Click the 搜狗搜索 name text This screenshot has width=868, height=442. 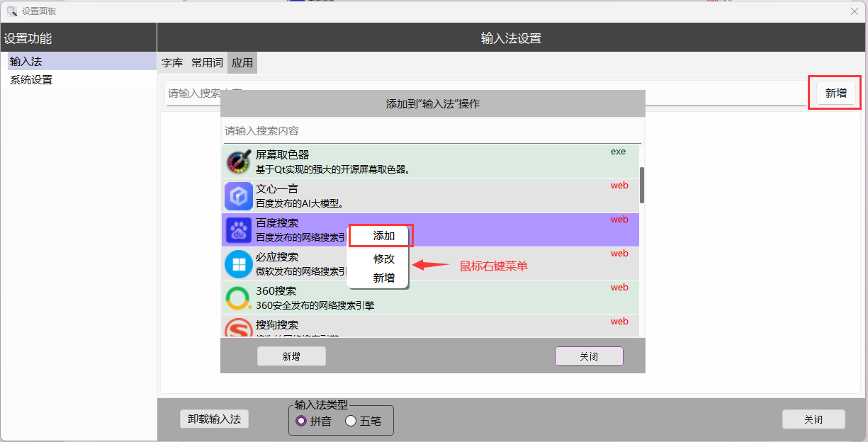(x=277, y=324)
